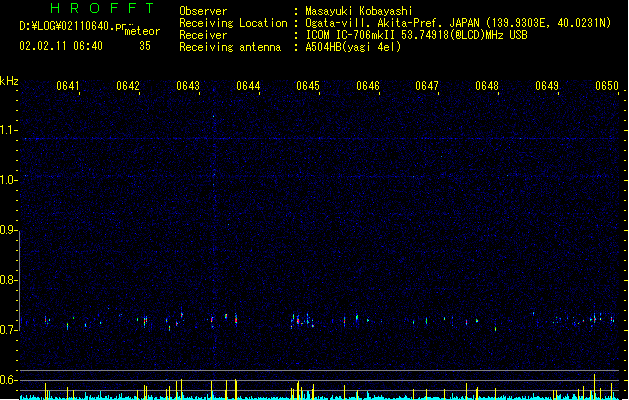Select the A504HB(yagi 4el) antenna text

353,47
